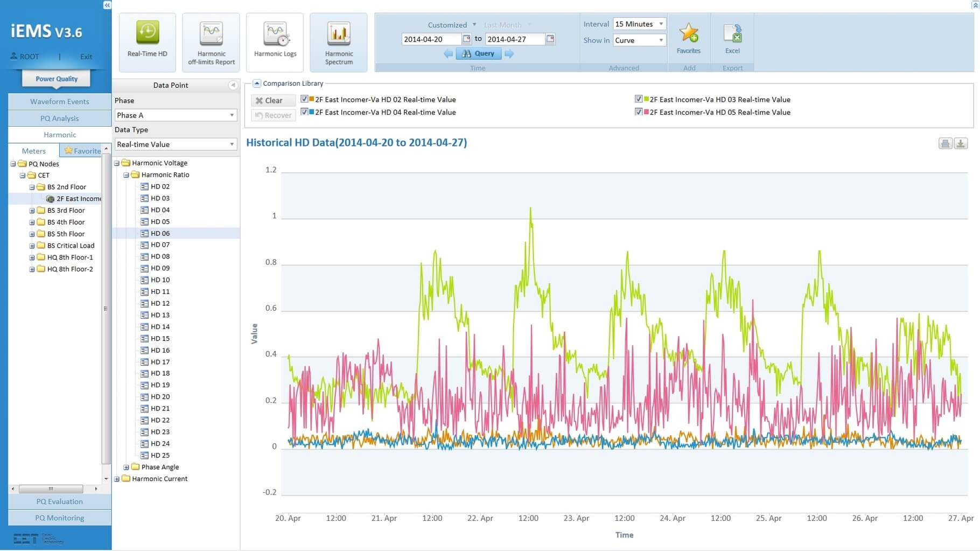This screenshot has width=980, height=551.
Task: Click the download chart icon
Action: tap(961, 143)
